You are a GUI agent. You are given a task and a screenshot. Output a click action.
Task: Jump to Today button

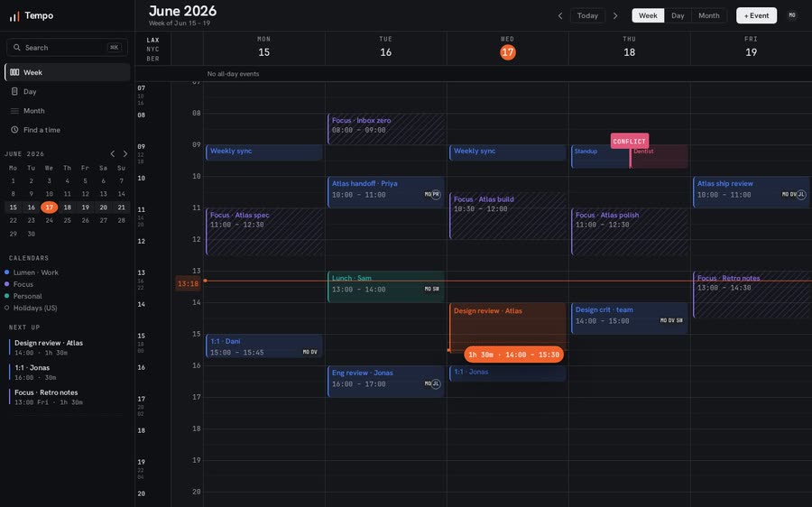click(587, 15)
